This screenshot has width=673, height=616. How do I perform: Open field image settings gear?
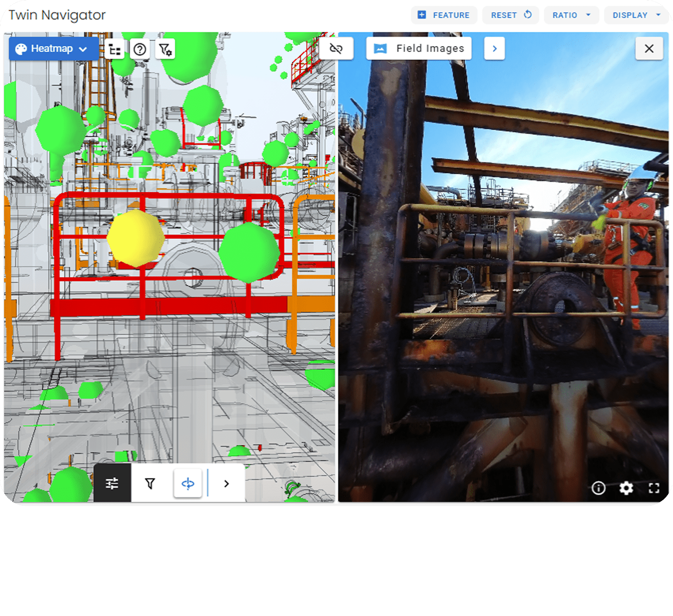coord(626,488)
